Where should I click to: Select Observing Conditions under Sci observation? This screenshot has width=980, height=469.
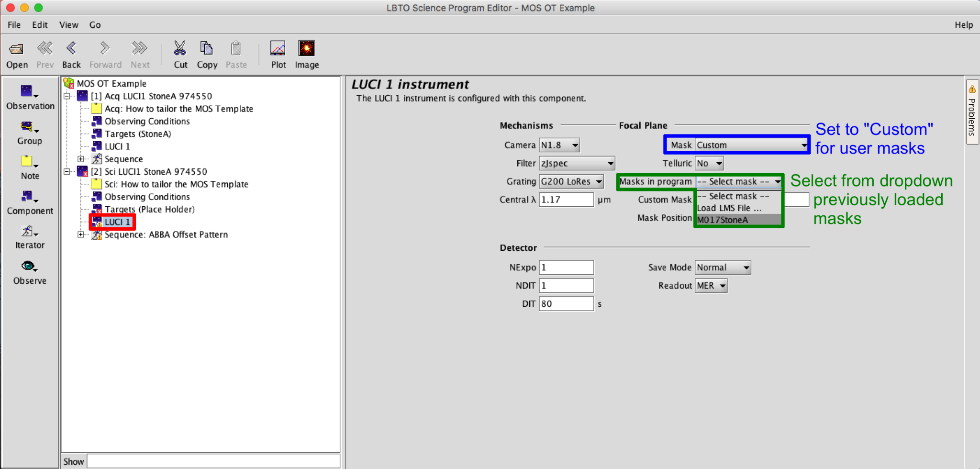click(147, 197)
